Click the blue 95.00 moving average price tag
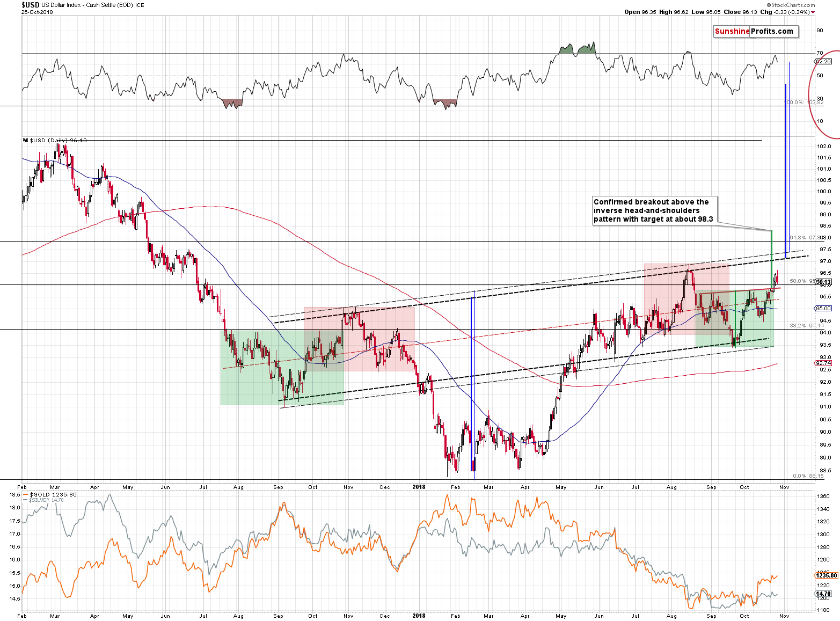840x621 pixels. [823, 309]
